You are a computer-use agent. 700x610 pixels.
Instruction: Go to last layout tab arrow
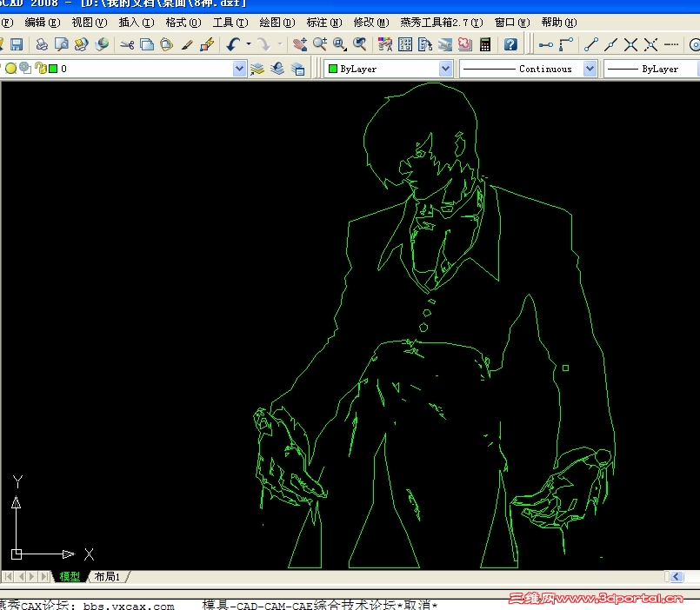[43, 576]
